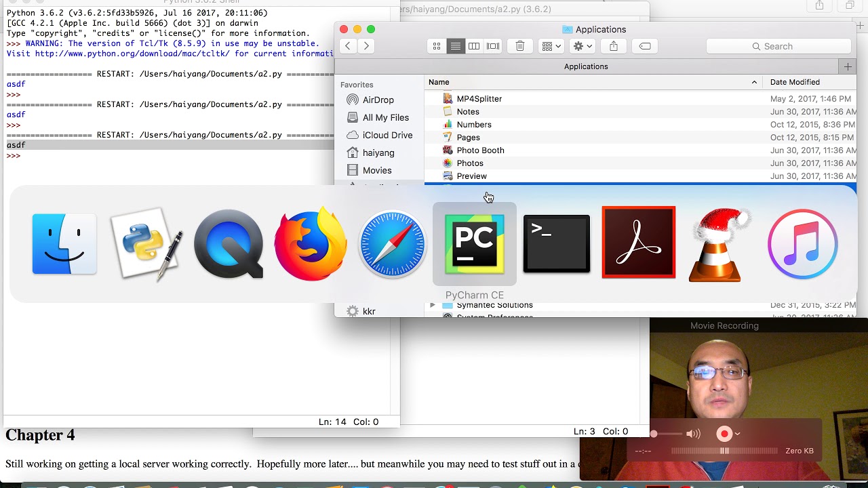Click the Photo Booth app icon in list
The width and height of the screenshot is (868, 488).
(x=448, y=150)
